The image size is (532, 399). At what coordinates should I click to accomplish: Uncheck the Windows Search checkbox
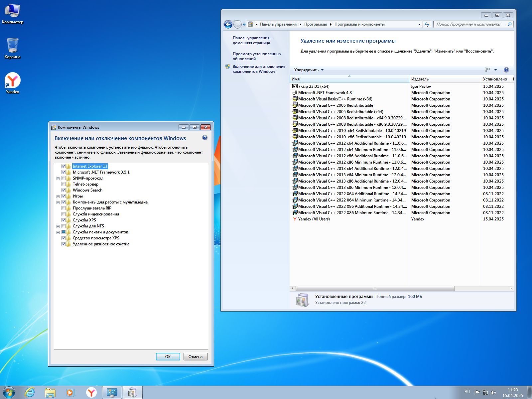64,190
